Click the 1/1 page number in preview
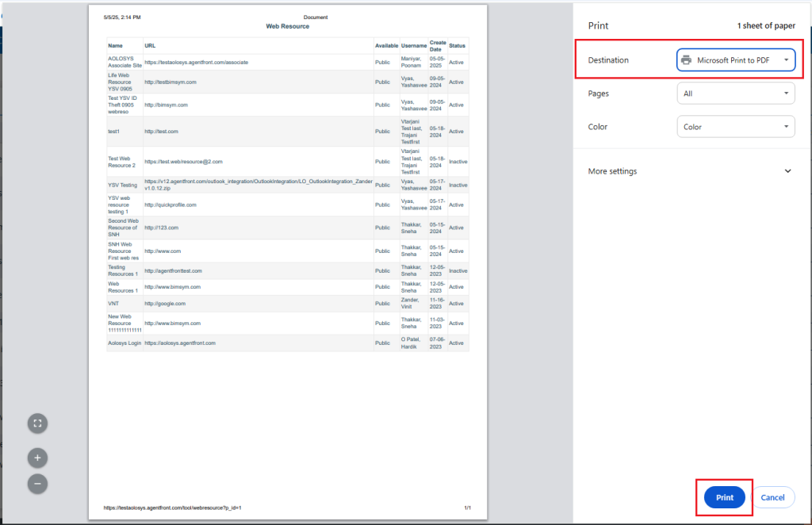The image size is (812, 525). 467,508
